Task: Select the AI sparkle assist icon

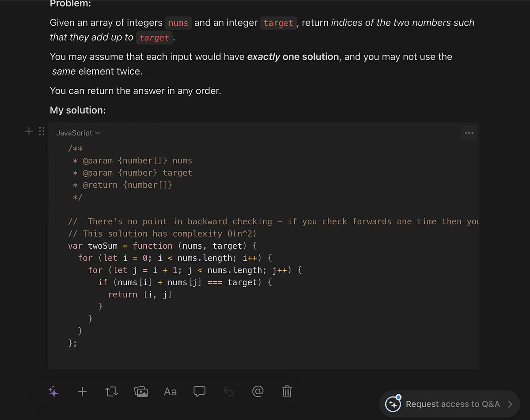Action: pyautogui.click(x=53, y=391)
